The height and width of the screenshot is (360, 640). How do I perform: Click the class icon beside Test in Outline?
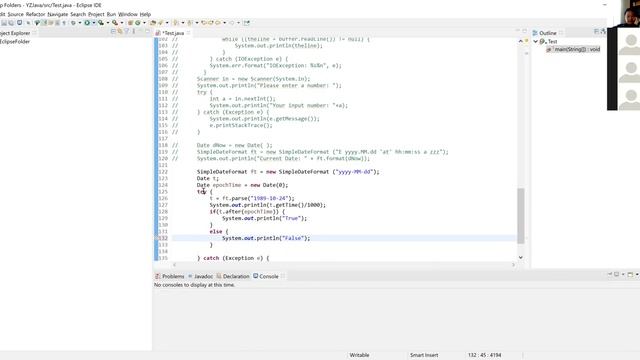[542, 42]
